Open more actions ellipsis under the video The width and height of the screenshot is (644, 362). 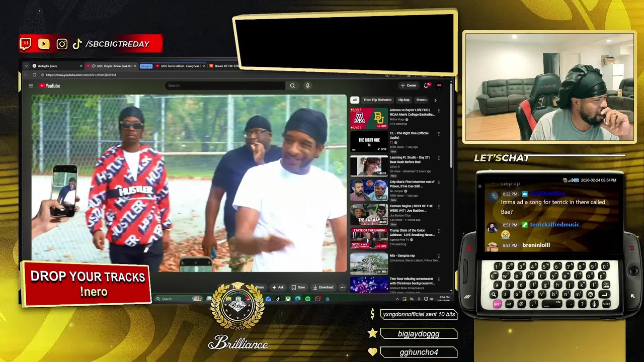click(343, 288)
